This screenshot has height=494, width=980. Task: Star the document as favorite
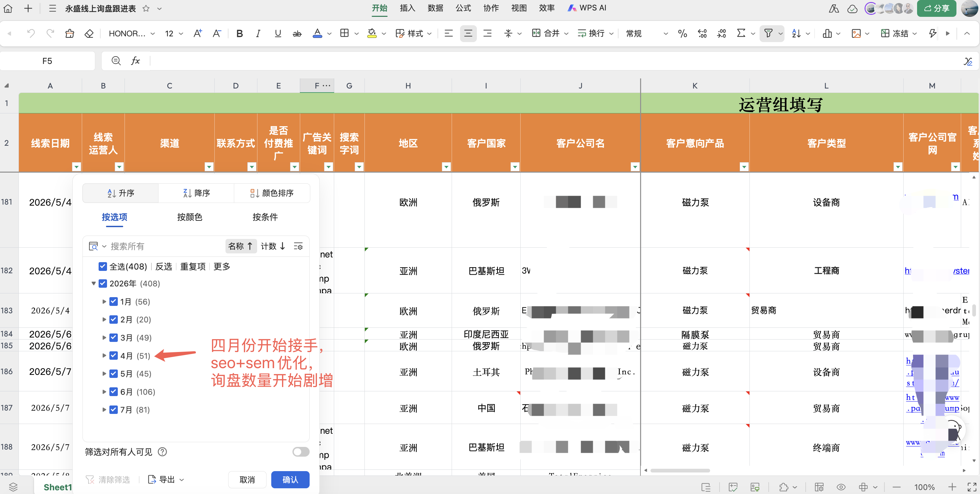146,8
